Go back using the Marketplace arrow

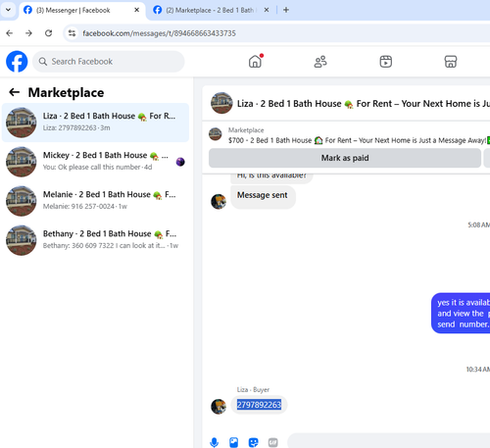(14, 92)
